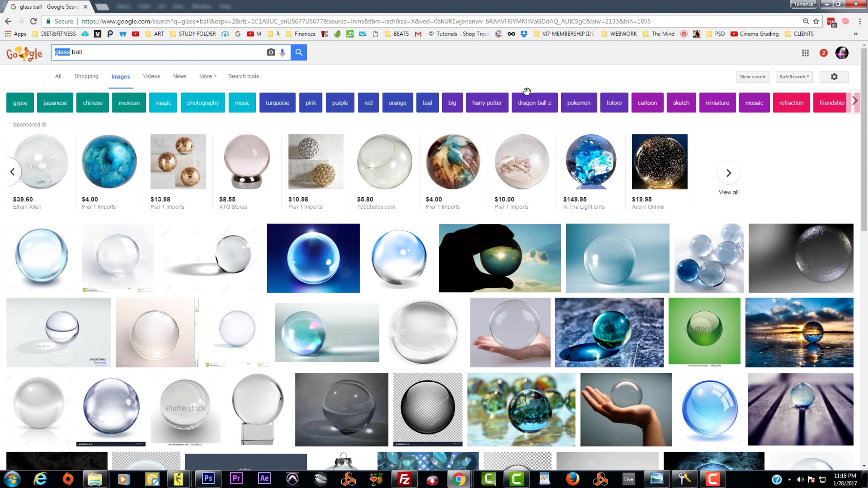Open Search tools options

tap(243, 76)
